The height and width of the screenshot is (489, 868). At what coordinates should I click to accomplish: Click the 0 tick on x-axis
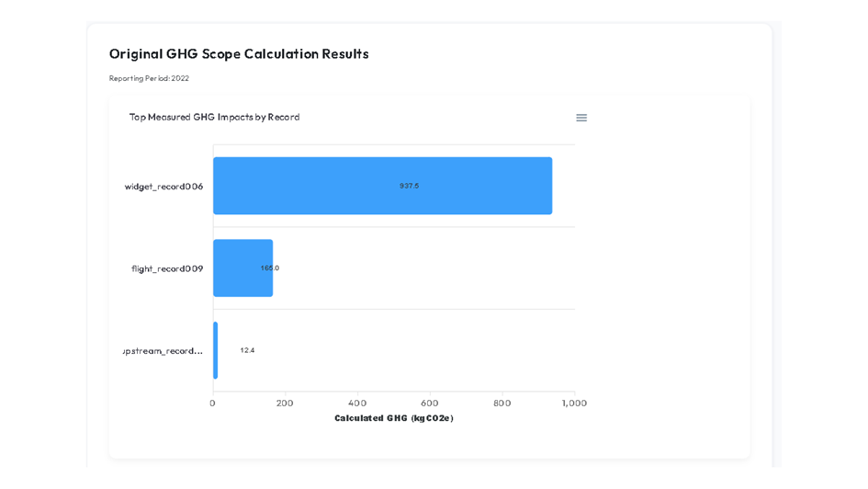point(213,403)
